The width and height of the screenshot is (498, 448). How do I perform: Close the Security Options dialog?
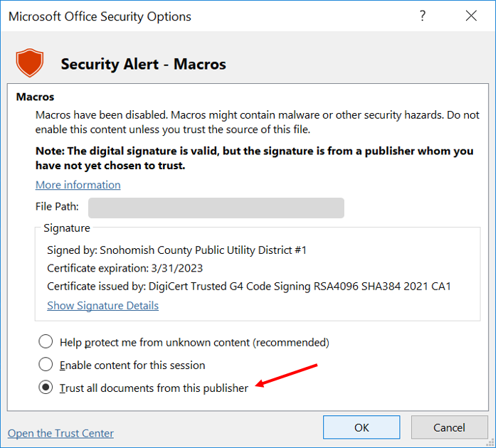471,16
